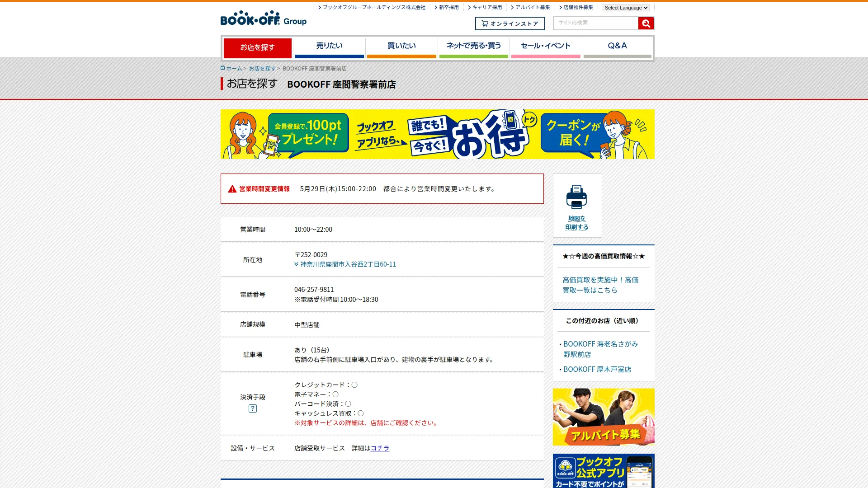The width and height of the screenshot is (868, 488).
Task: Click the ブックオフ公式アプリ banner image
Action: tap(604, 471)
